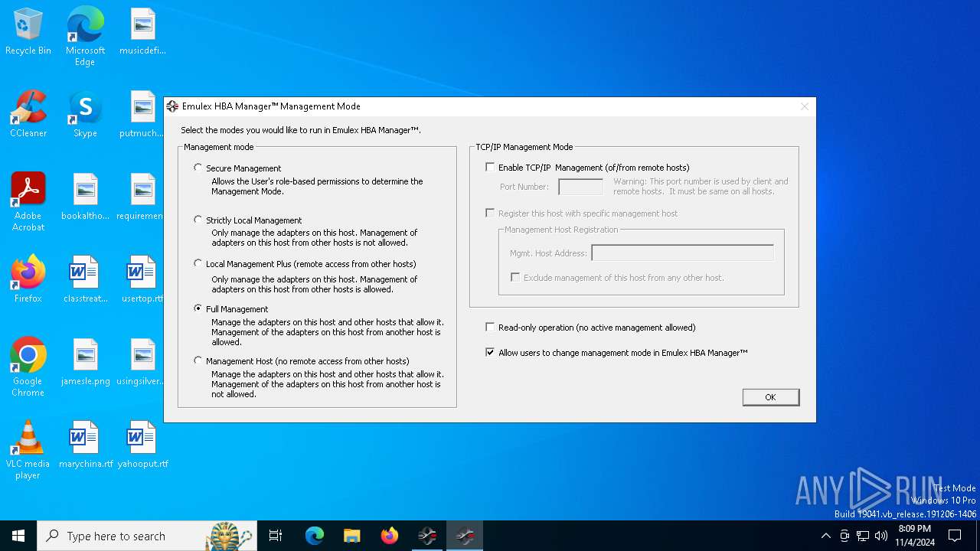This screenshot has height=551, width=980.
Task: Select the Skype desktop shortcut
Action: point(85,115)
